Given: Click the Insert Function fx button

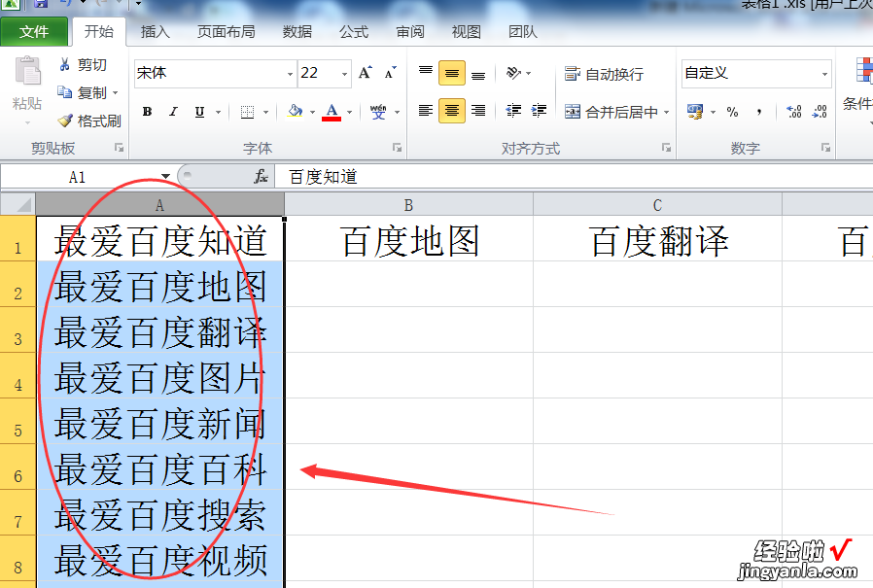Looking at the screenshot, I should pos(261,177).
